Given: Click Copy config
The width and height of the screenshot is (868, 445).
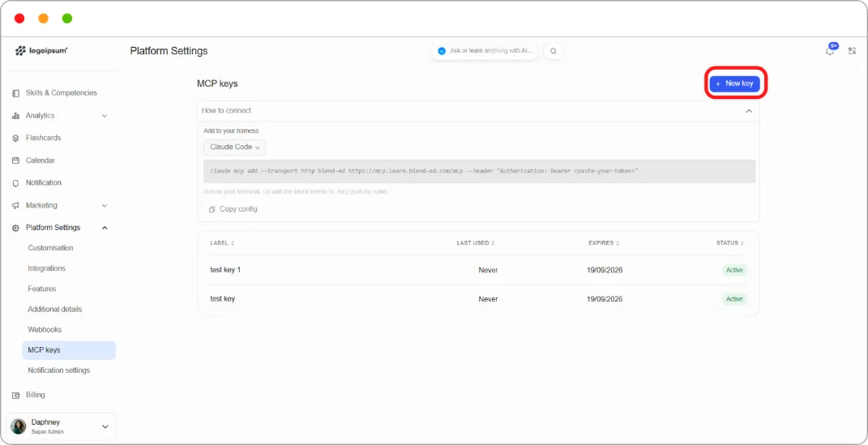Looking at the screenshot, I should pyautogui.click(x=233, y=209).
